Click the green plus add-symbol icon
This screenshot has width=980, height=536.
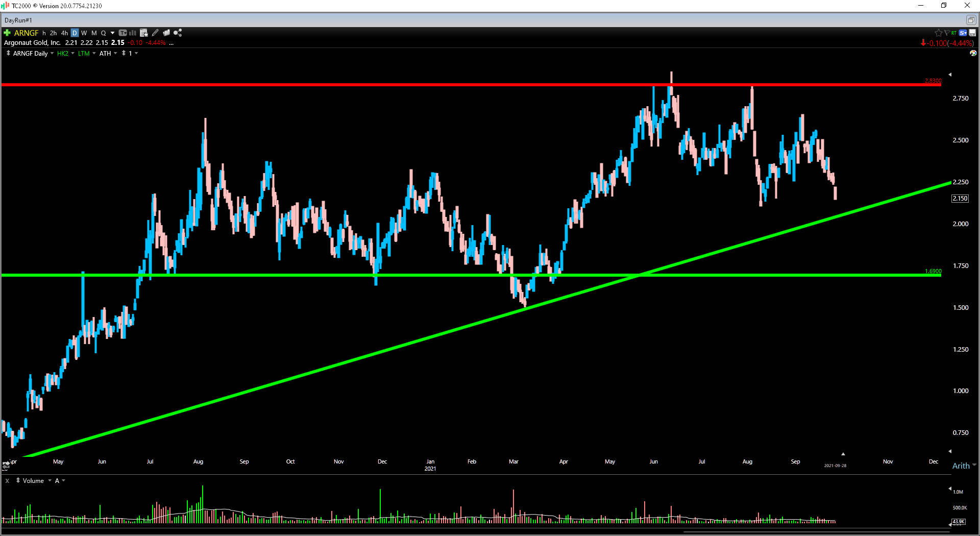tap(7, 33)
